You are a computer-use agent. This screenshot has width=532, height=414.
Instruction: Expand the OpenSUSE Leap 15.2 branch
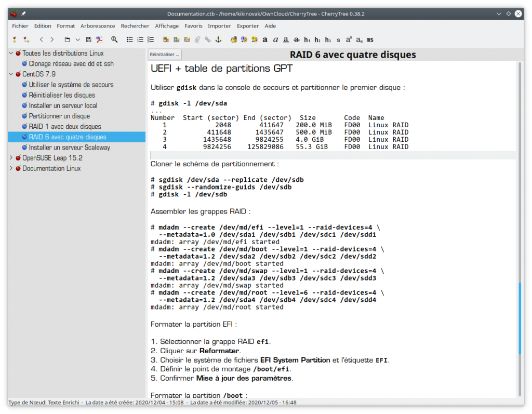(10, 157)
